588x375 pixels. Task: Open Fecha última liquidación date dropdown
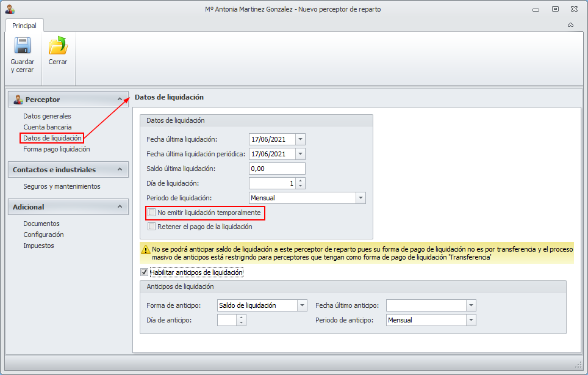300,139
